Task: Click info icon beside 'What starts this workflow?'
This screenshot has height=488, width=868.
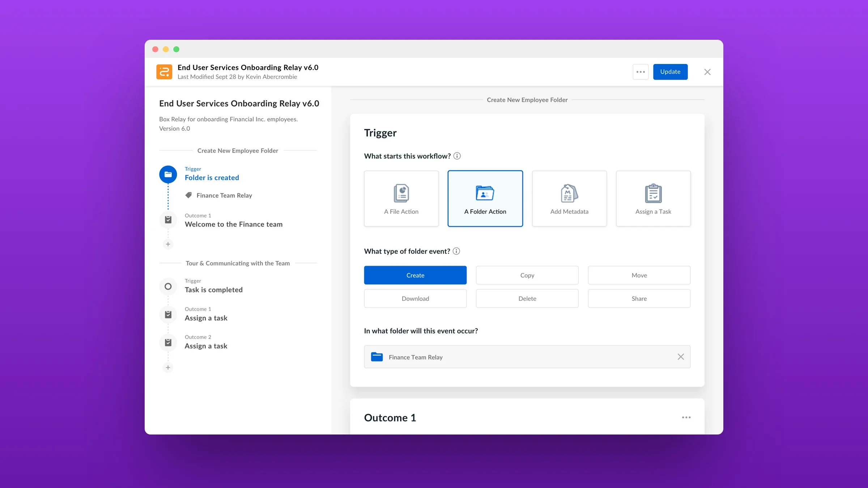Action: [457, 156]
